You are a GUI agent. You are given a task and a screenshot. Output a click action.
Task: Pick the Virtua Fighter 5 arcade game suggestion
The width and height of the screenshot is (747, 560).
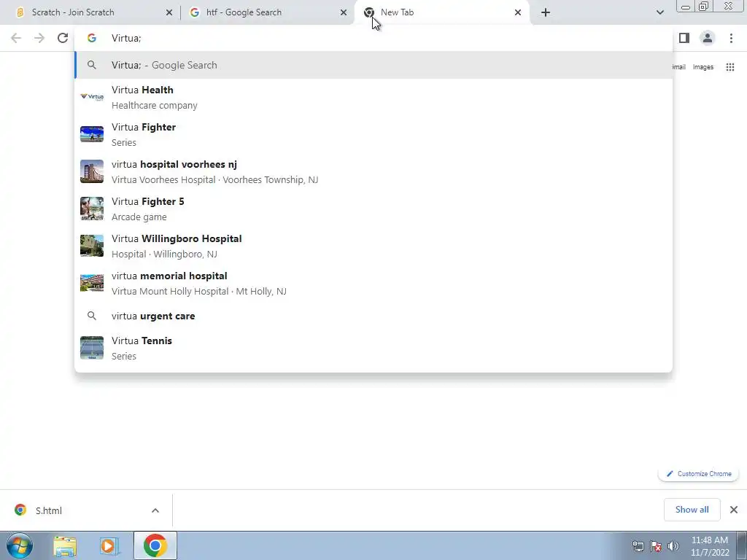[373, 209]
